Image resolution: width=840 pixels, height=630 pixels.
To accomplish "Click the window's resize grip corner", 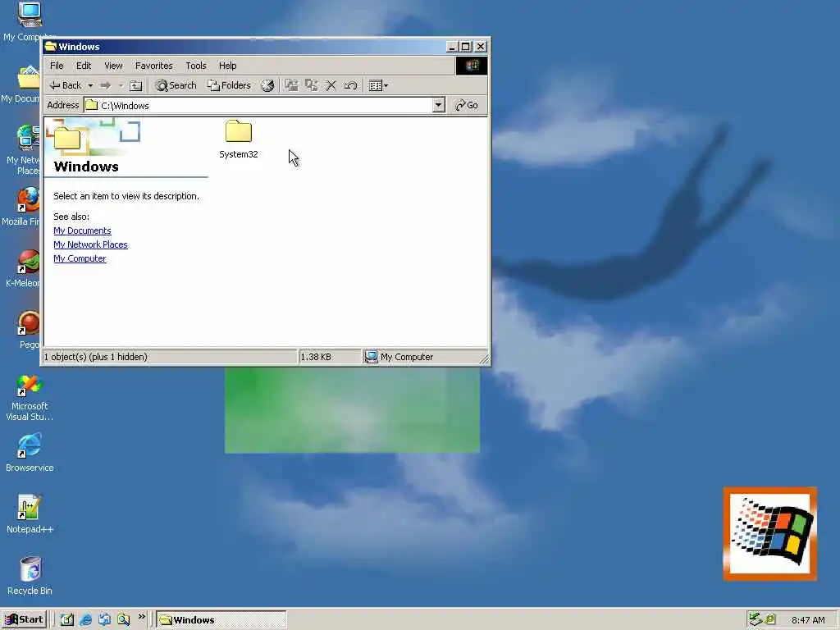I will (484, 359).
